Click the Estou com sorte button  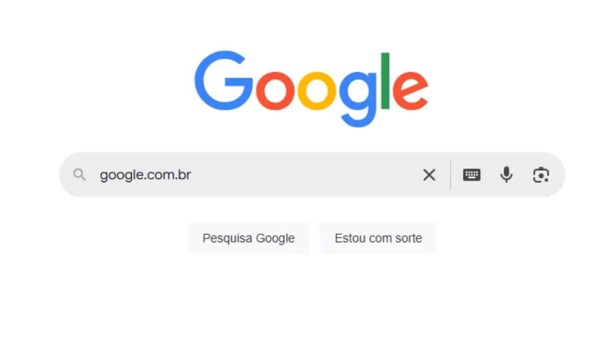tap(378, 238)
